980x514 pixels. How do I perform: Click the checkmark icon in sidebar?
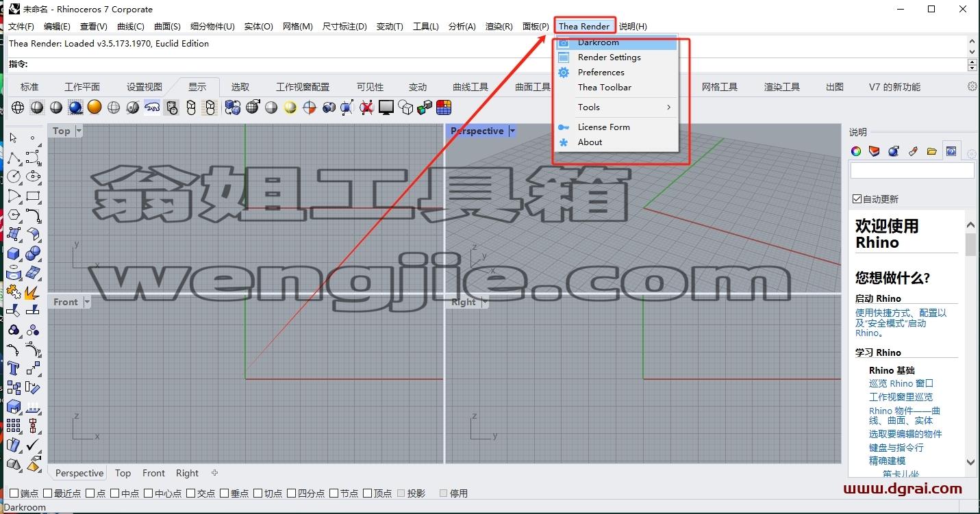tap(32, 445)
